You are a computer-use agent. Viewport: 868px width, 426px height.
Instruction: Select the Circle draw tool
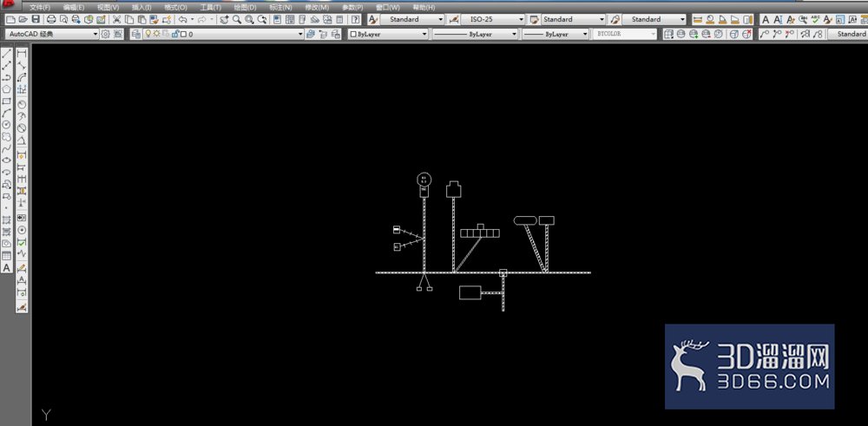(7, 124)
